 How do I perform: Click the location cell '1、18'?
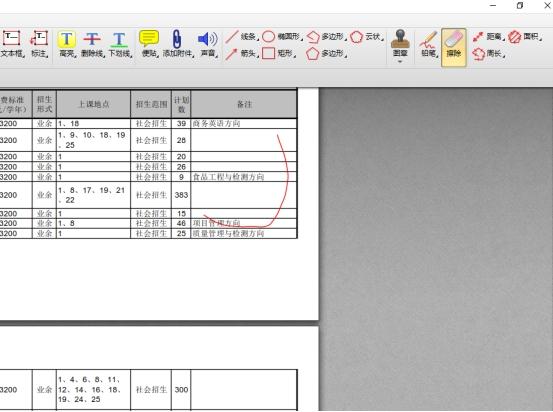93,123
